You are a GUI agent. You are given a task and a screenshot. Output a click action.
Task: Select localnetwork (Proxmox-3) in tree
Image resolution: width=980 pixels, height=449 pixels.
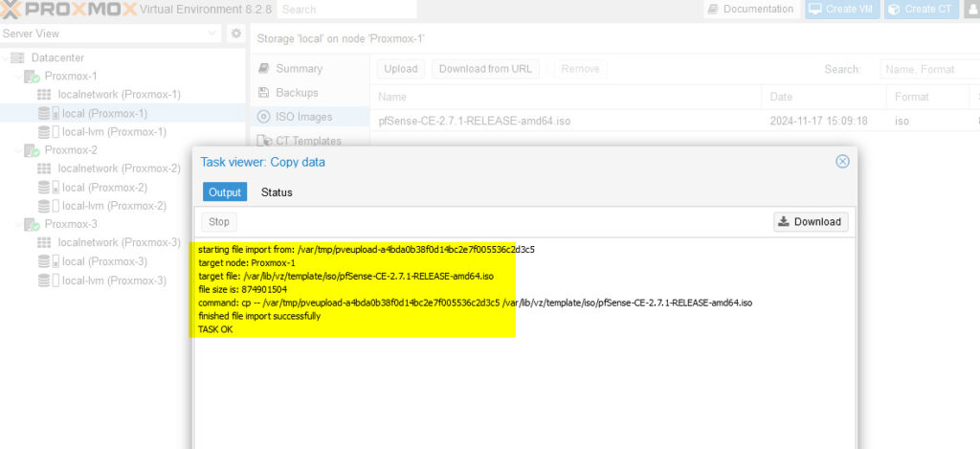(x=119, y=242)
